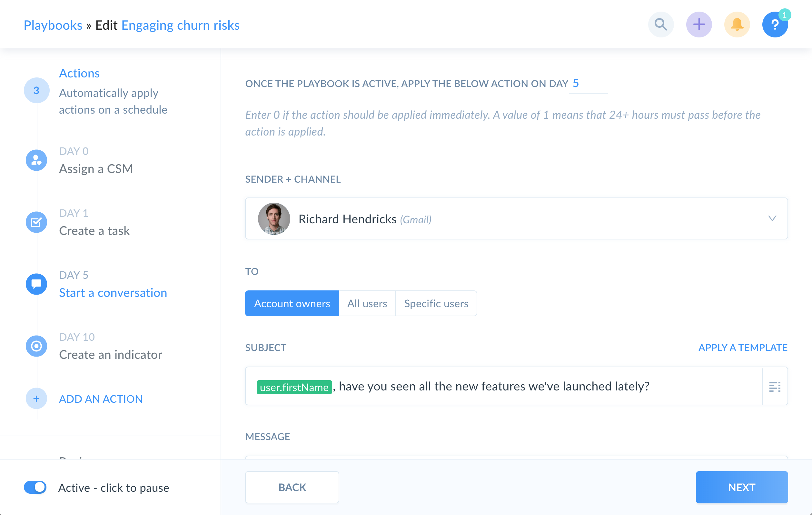Select the Account owners recipient option
Viewport: 812px width, 515px height.
point(292,303)
